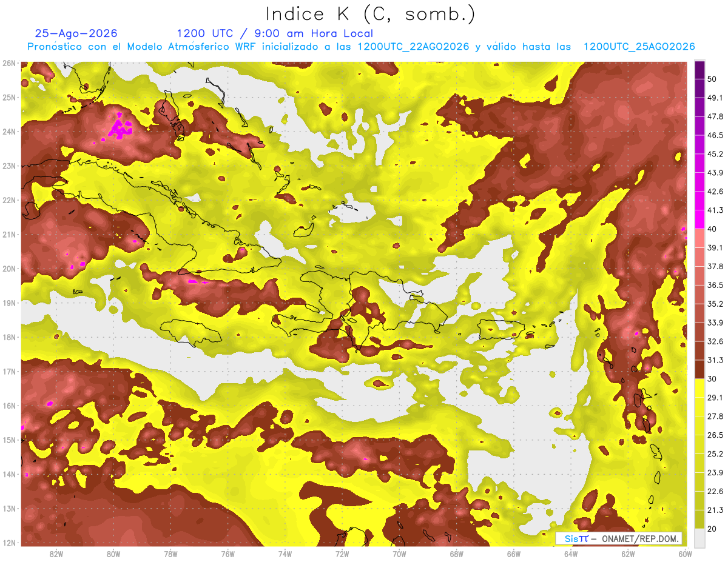728x562 pixels.
Task: Click the latitude axis label "25N"
Action: tap(9, 97)
